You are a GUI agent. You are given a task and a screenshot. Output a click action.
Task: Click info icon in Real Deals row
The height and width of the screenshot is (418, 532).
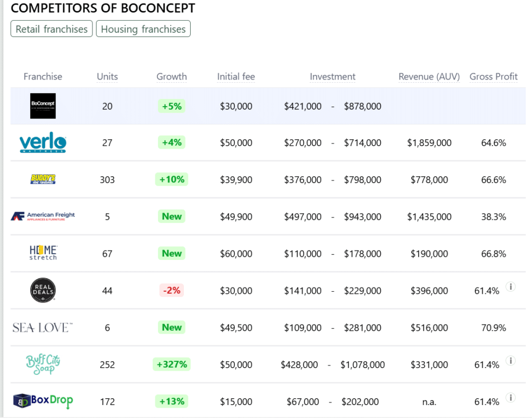511,286
